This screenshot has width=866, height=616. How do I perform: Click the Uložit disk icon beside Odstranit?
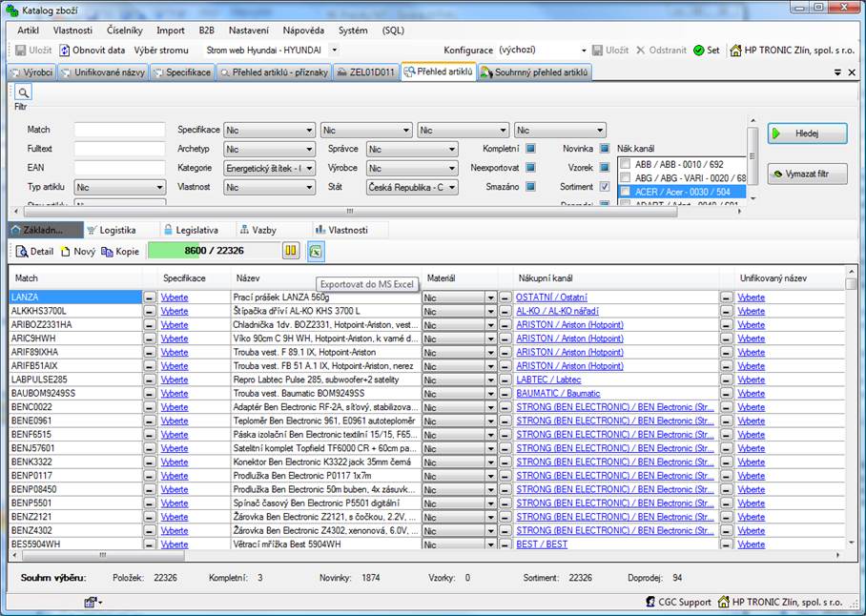[597, 51]
